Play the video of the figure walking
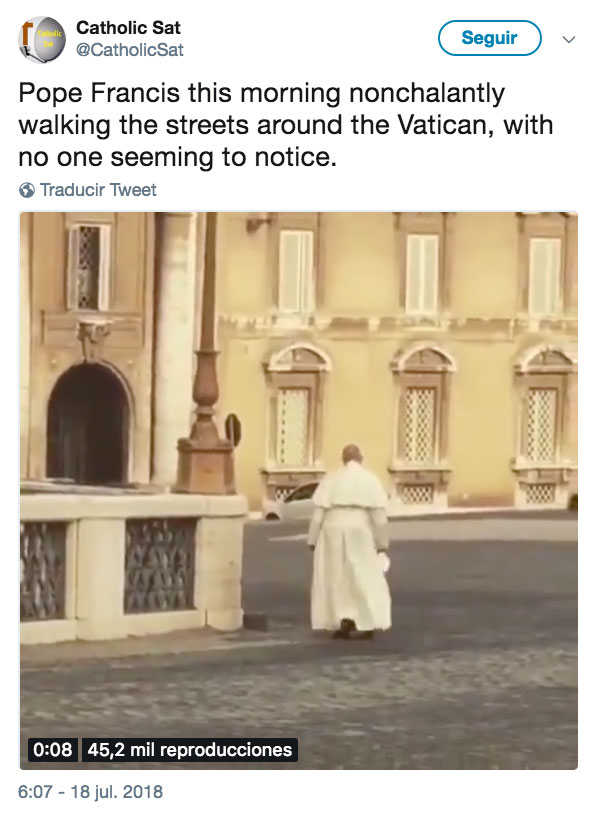The width and height of the screenshot is (594, 814). (299, 491)
